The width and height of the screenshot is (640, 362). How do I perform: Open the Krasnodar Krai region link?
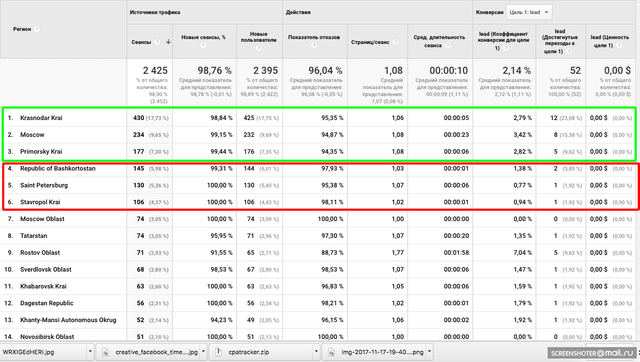coord(41,118)
